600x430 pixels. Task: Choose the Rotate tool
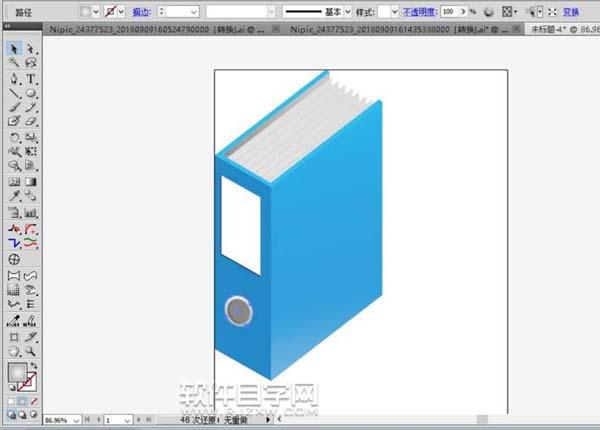14,137
